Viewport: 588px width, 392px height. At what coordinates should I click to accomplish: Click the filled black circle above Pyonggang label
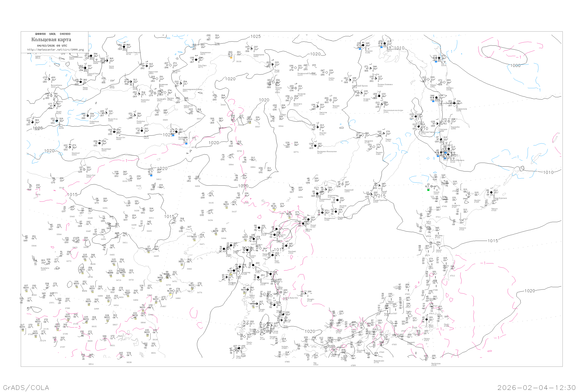click(x=258, y=277)
